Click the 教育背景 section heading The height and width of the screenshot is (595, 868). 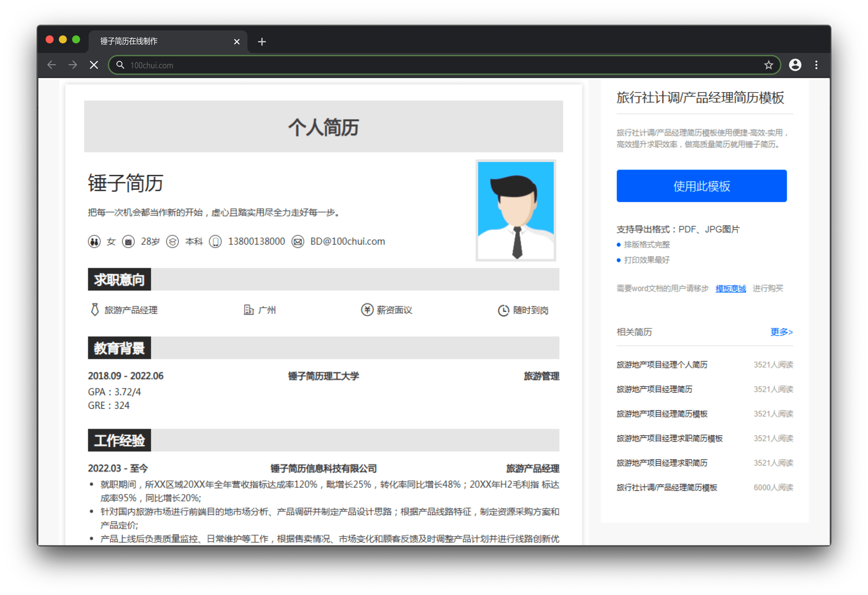click(x=119, y=347)
